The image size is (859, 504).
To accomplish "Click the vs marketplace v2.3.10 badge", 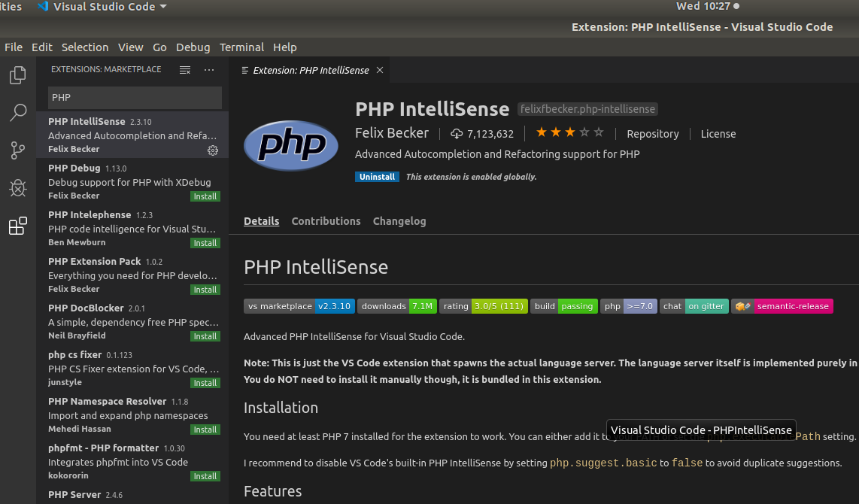I will click(x=299, y=306).
